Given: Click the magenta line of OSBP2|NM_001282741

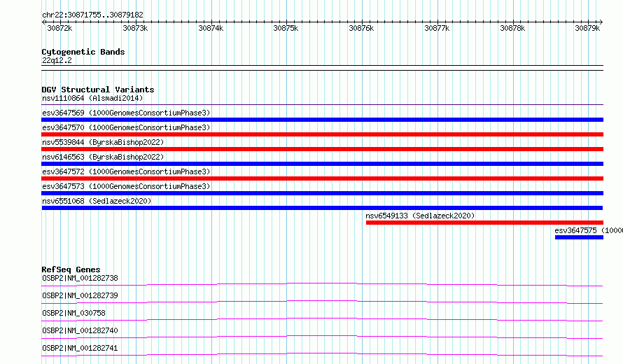Looking at the screenshot, I should tap(322, 354).
